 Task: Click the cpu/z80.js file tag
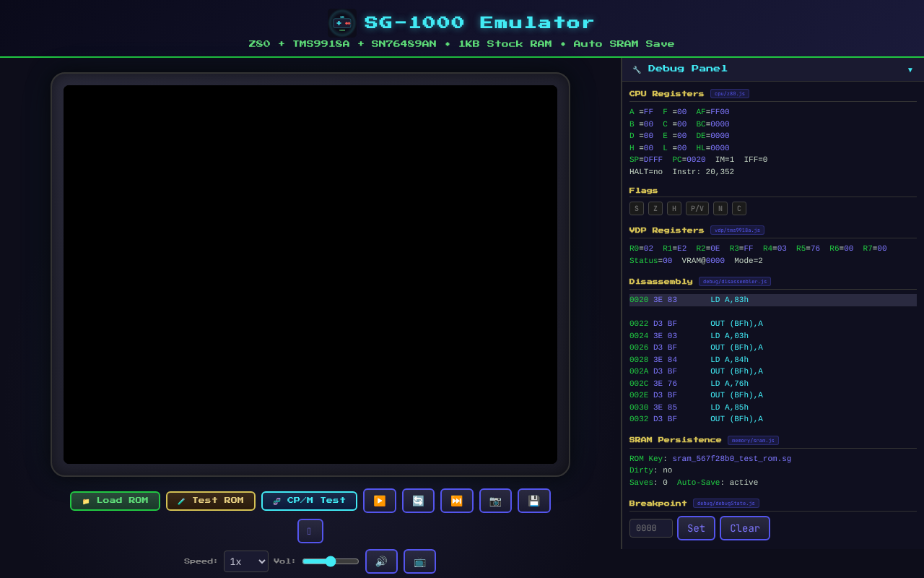click(730, 94)
